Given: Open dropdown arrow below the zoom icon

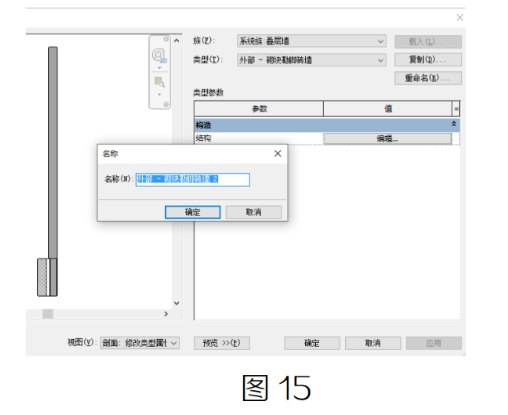Looking at the screenshot, I should (159, 95).
